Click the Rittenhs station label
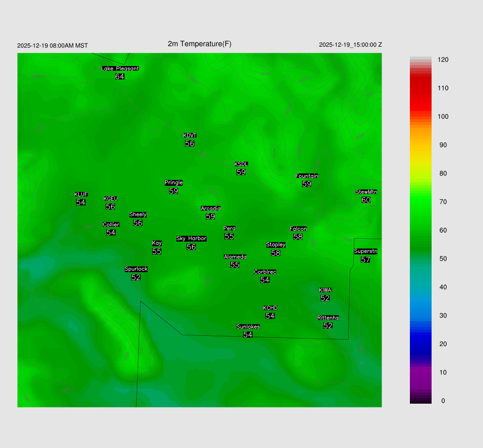The image size is (483, 448). point(328,318)
